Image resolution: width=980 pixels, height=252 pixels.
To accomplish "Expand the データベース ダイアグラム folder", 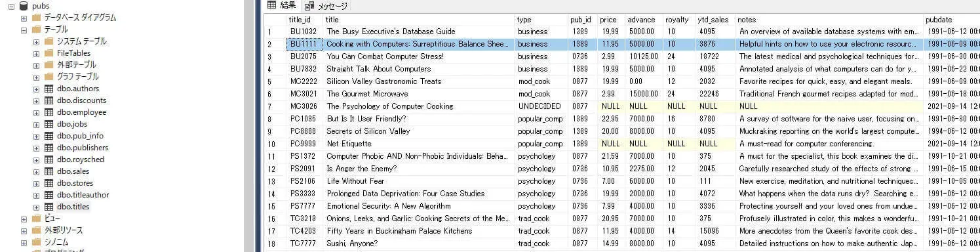I will pos(24,18).
